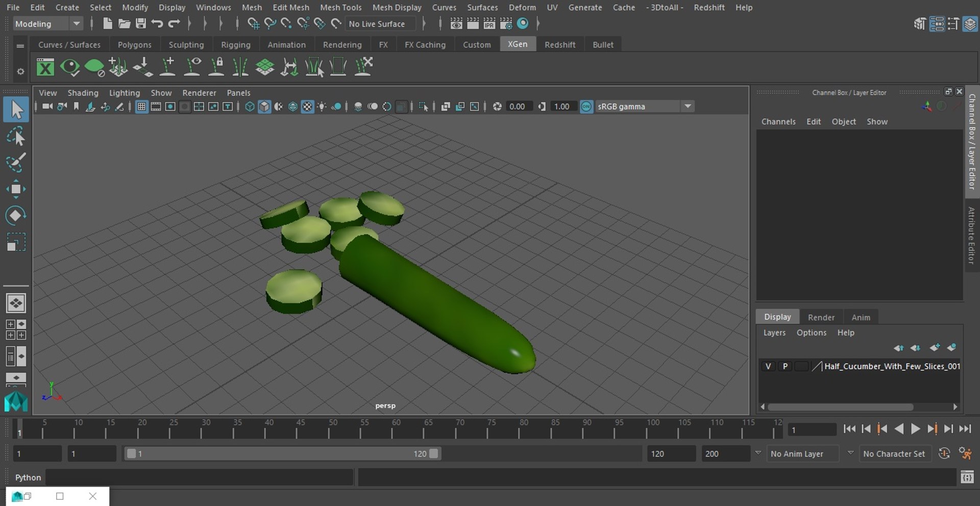
Task: Open the Deform menu
Action: 522,7
